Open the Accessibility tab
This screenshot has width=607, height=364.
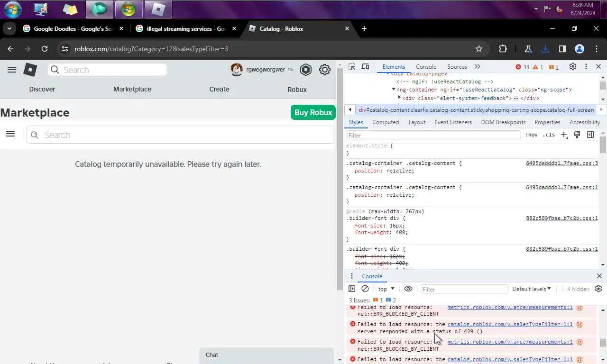coord(585,122)
